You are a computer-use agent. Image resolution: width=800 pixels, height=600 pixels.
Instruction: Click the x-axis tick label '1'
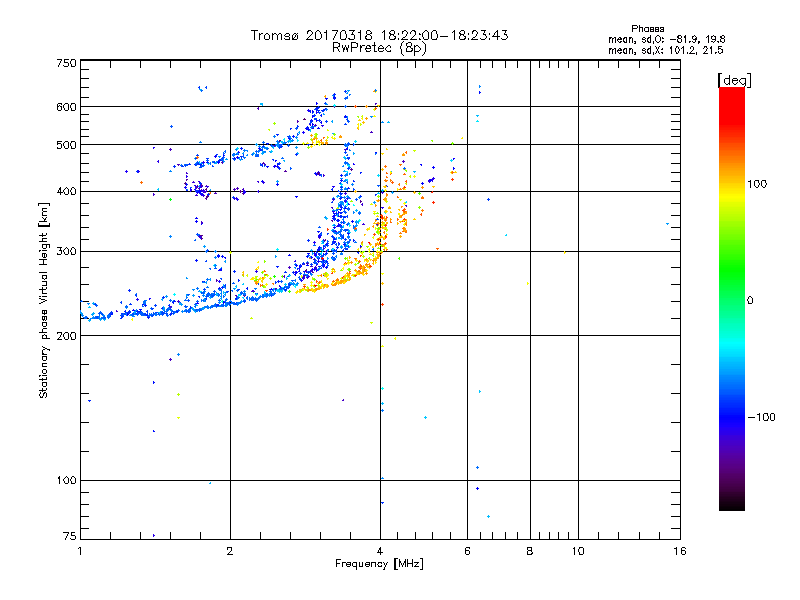point(80,551)
